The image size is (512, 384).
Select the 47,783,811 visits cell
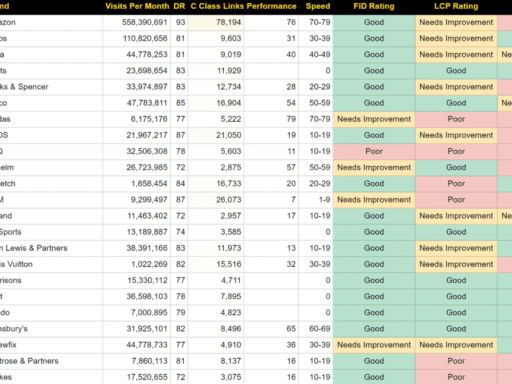(137, 103)
